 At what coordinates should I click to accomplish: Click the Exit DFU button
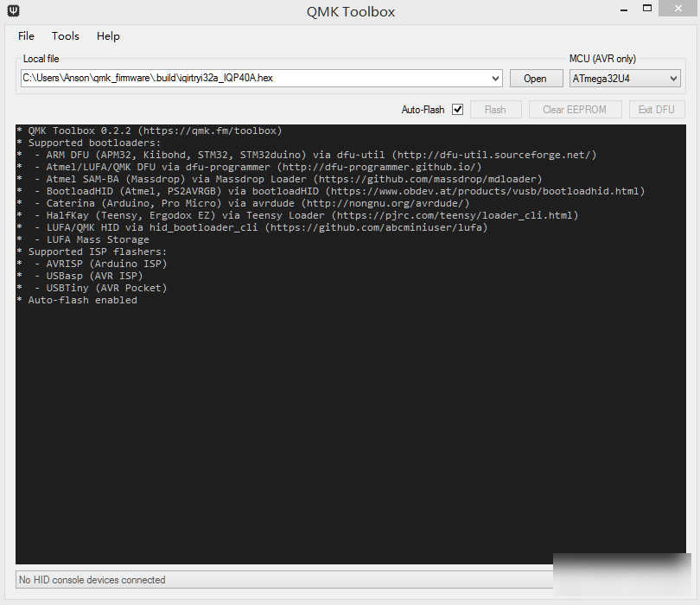[656, 110]
